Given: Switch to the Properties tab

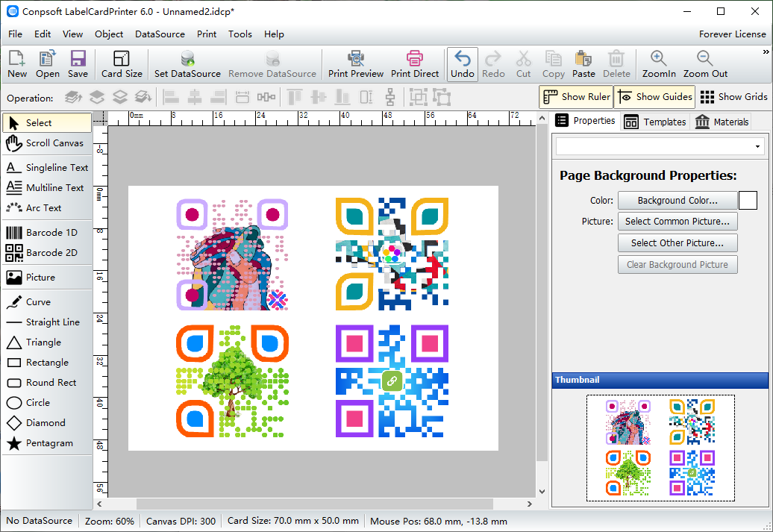Looking at the screenshot, I should [x=585, y=121].
